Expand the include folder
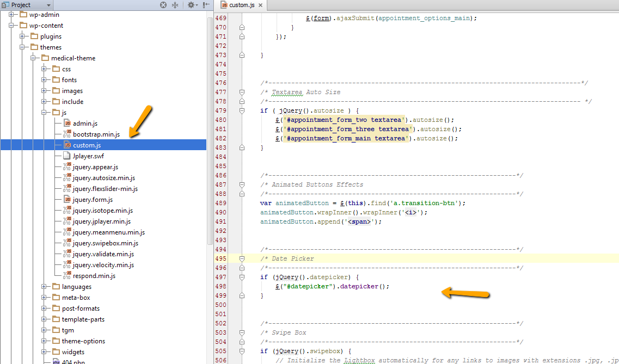 (x=44, y=101)
